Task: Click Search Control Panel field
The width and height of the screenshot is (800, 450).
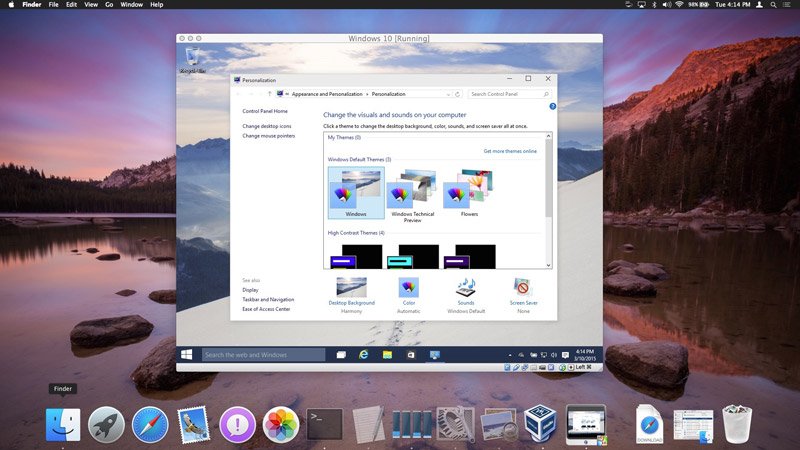Action: tap(509, 94)
